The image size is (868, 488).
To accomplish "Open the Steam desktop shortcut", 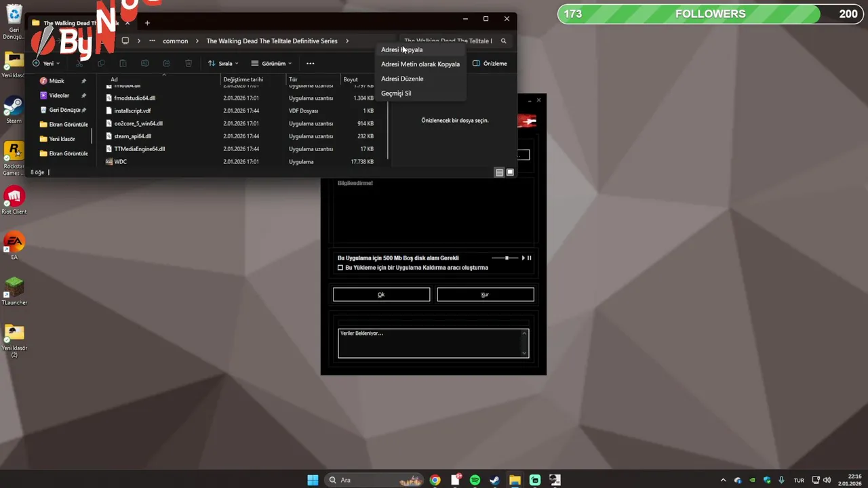I will (x=14, y=110).
